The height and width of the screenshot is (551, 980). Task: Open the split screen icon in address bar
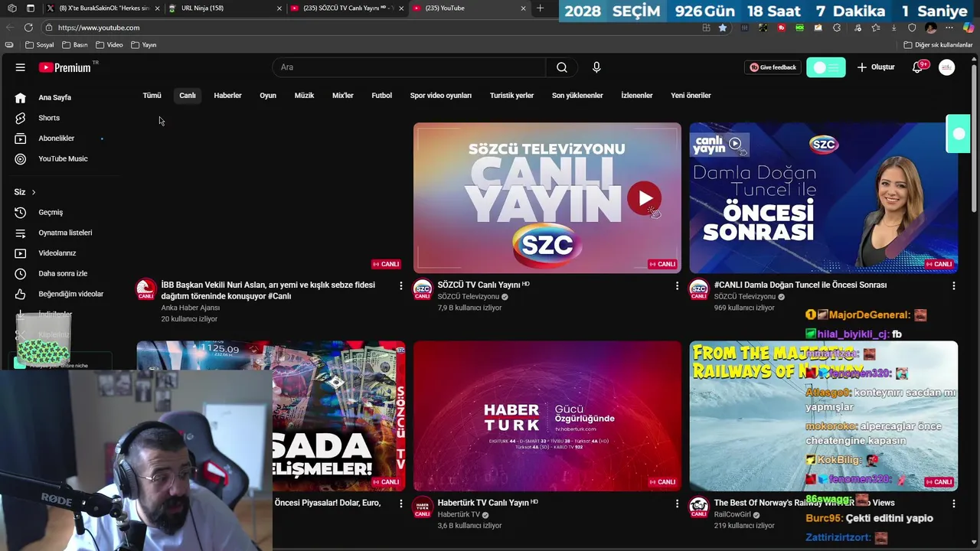[x=706, y=28]
